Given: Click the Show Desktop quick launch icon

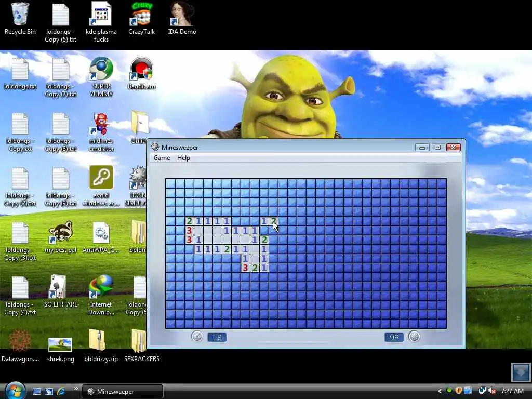Looking at the screenshot, I should [37, 391].
